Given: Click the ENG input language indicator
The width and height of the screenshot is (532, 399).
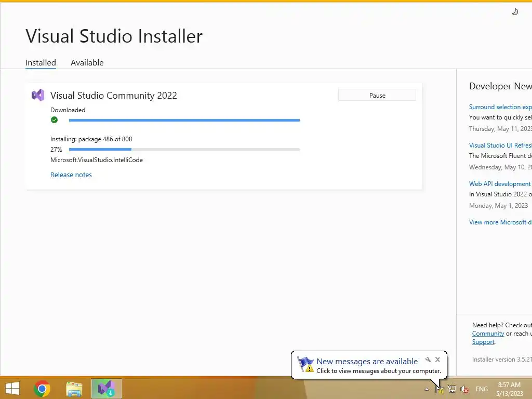Looking at the screenshot, I should 482,389.
